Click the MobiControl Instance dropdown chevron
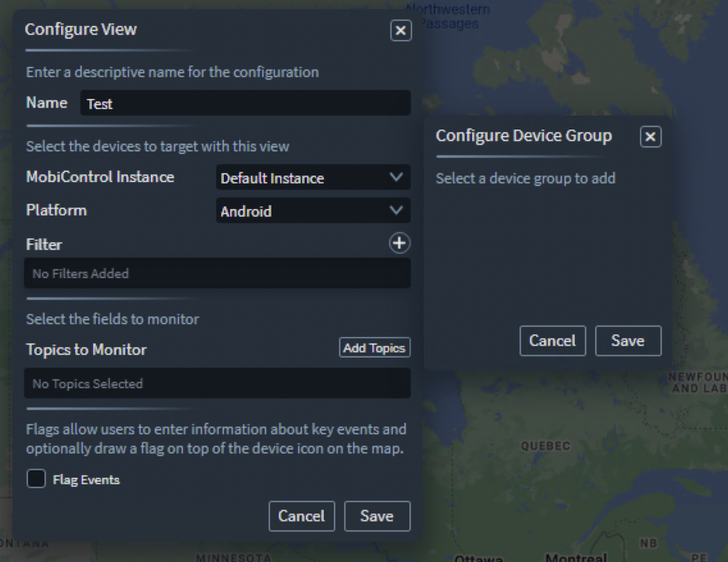This screenshot has width=728, height=562. (x=396, y=178)
